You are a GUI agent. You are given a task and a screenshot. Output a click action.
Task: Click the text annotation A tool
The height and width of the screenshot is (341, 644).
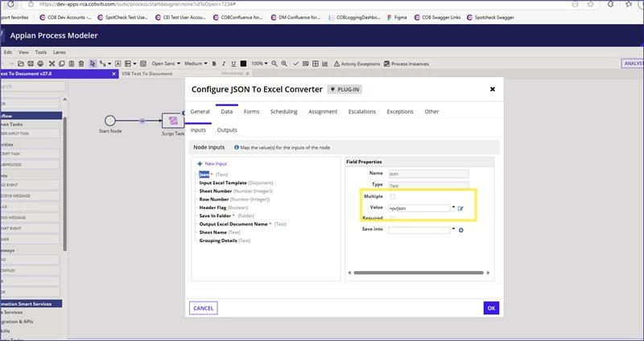tap(118, 64)
